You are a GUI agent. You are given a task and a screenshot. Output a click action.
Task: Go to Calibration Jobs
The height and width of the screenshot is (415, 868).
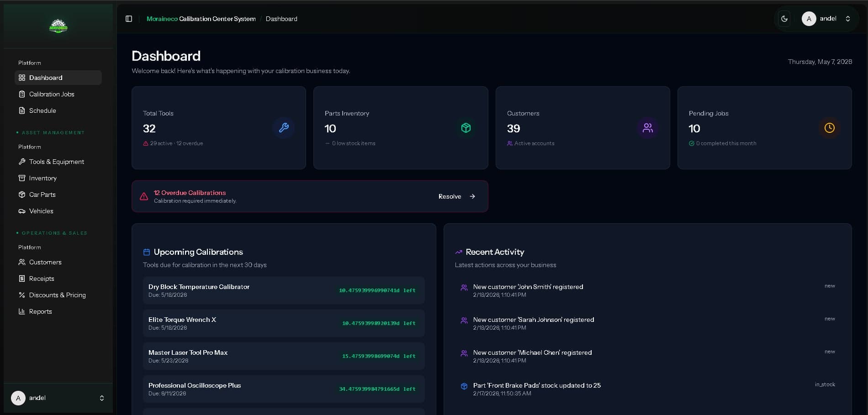coord(58,94)
